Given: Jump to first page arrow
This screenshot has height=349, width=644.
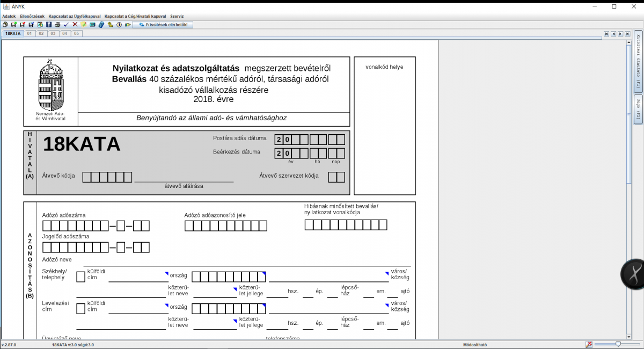Looking at the screenshot, I should tap(606, 33).
